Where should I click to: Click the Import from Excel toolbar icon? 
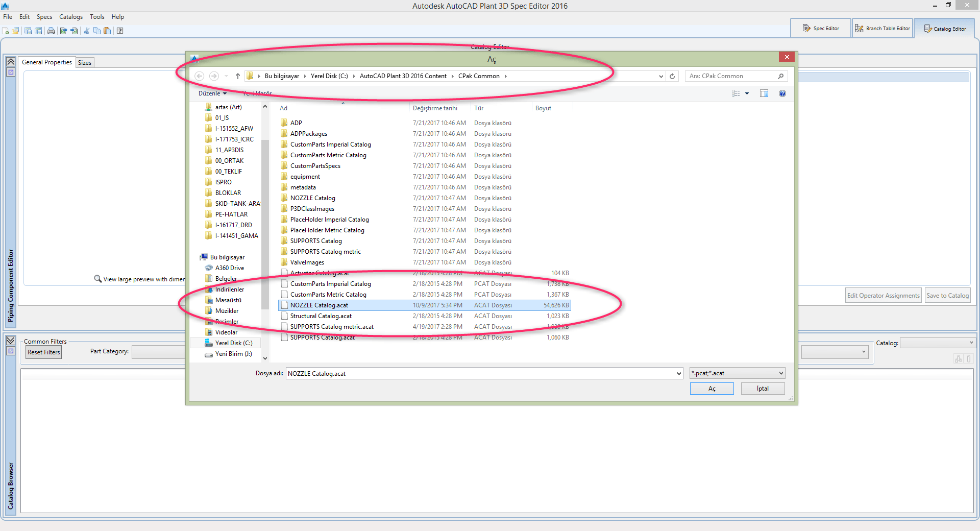point(74,31)
